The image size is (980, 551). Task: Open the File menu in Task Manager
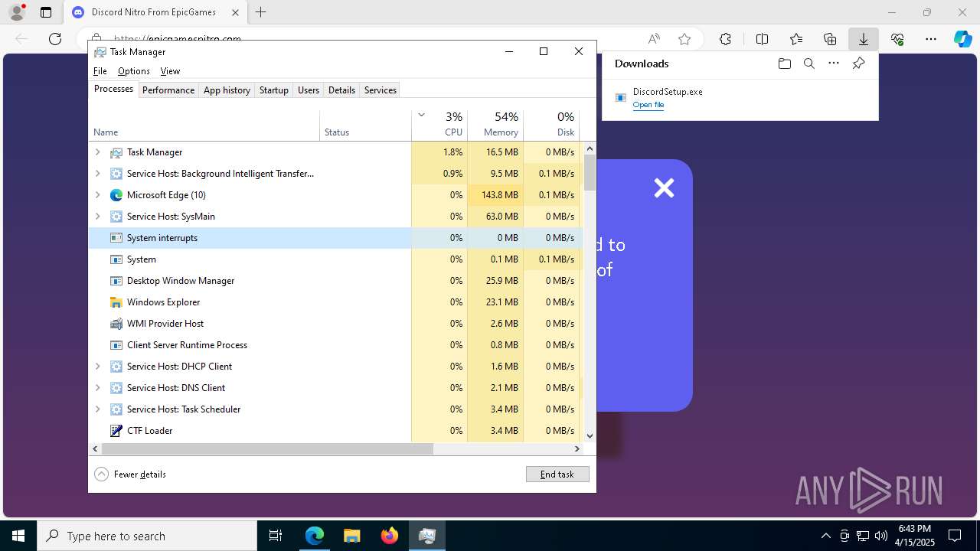[x=100, y=71]
